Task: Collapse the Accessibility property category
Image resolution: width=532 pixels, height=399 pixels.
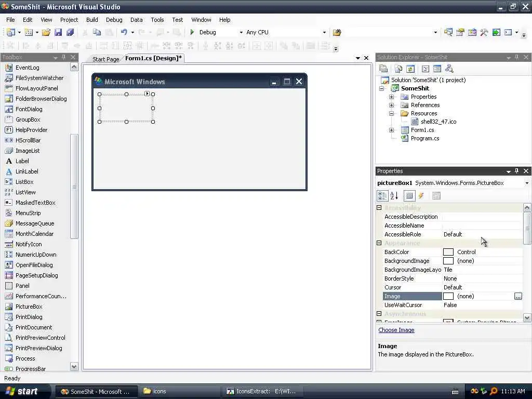Action: (x=379, y=208)
